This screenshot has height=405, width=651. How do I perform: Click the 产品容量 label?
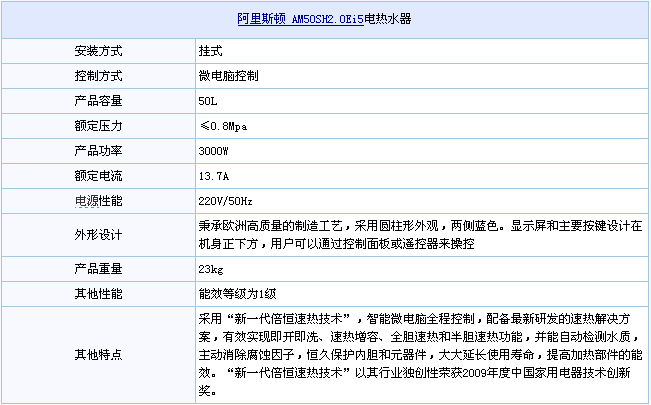pos(99,100)
